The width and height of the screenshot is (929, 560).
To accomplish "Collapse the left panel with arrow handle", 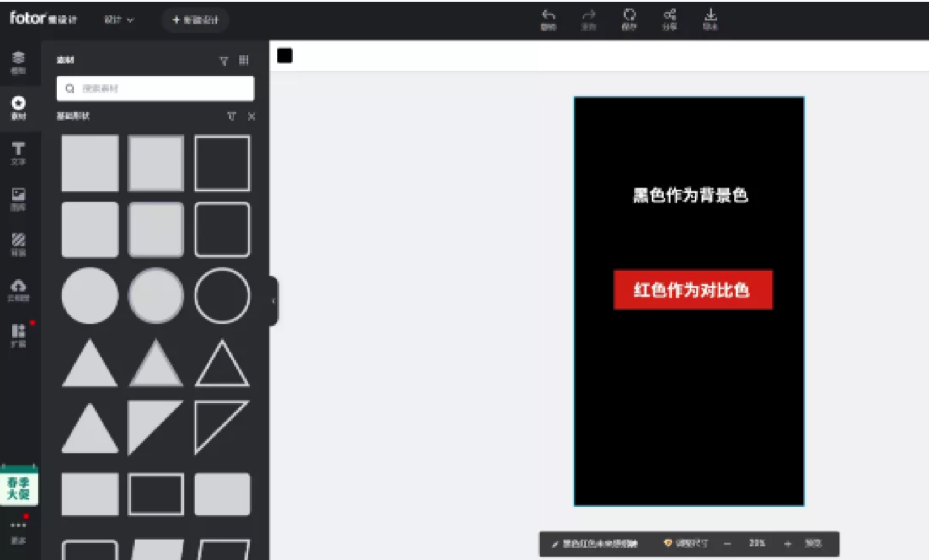I will (x=274, y=301).
